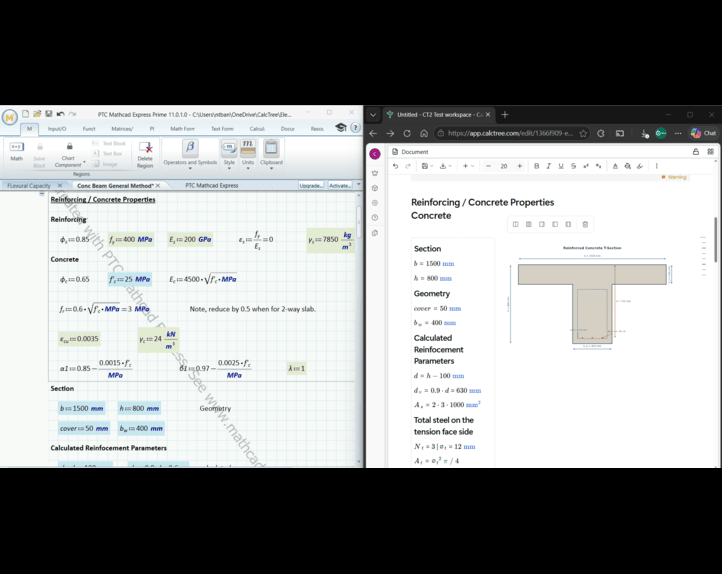The height and width of the screenshot is (574, 722).
Task: Open the browser tab search chevron
Action: 373,115
